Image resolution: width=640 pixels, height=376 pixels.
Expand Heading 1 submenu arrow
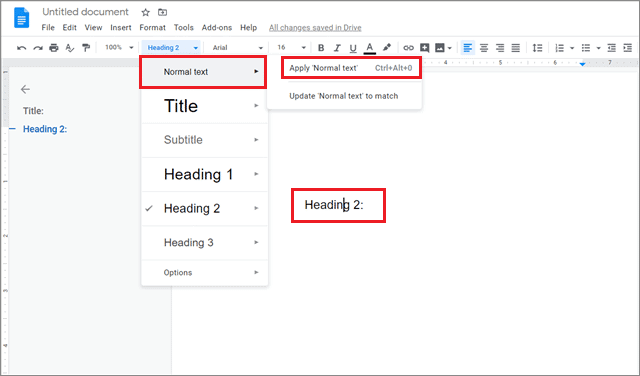256,174
